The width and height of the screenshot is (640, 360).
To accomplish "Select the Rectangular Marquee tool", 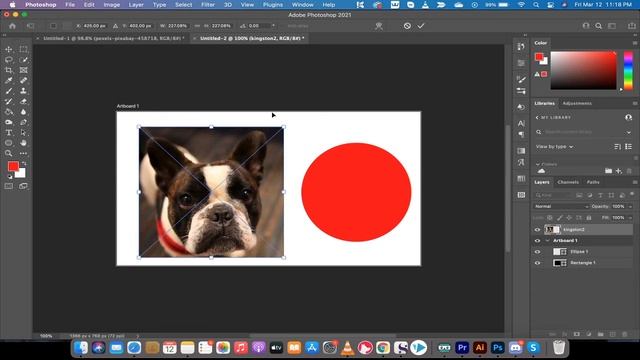I will 23,49.
